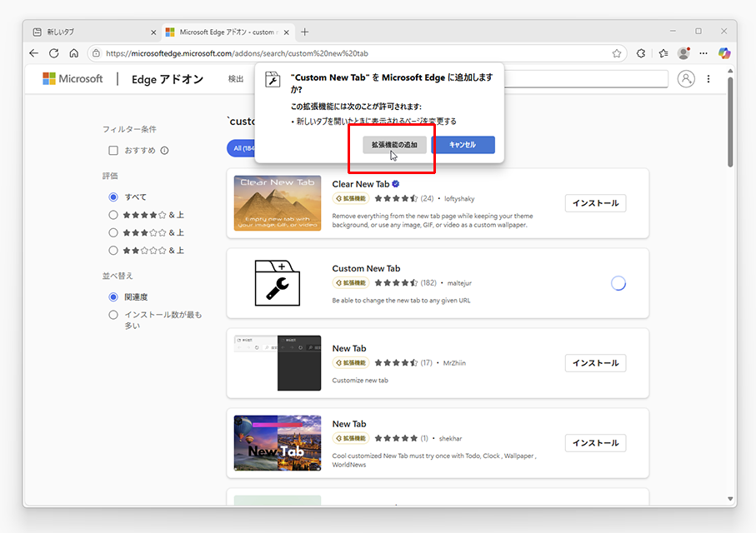This screenshot has width=756, height=533.
Task: Check the おすすめ filter checkbox
Action: tap(113, 151)
